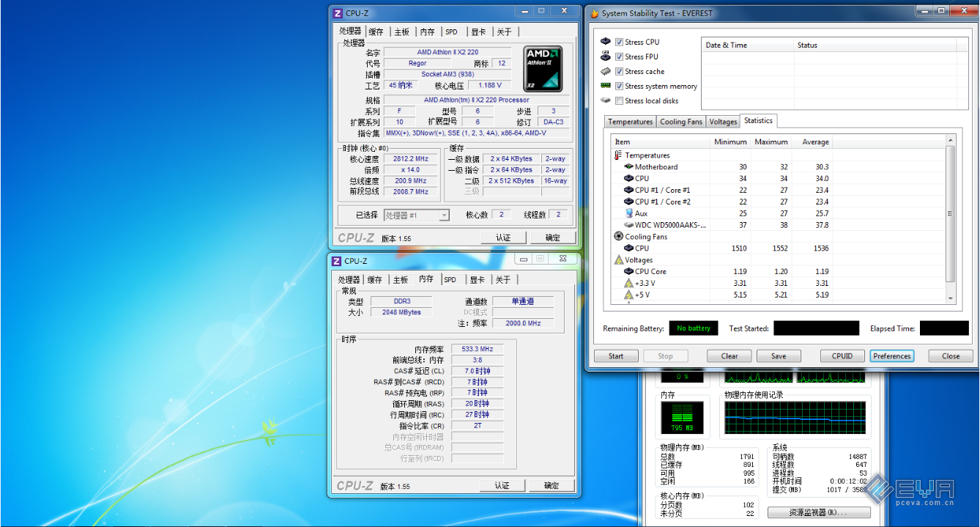980x527 pixels.
Task: Select the Statistics tab
Action: [x=758, y=121]
